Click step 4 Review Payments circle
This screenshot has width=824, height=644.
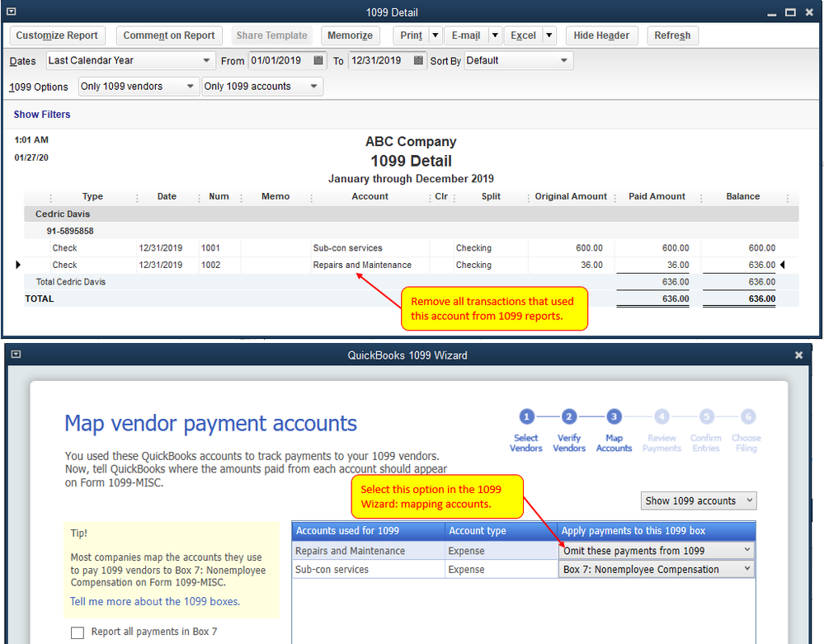point(662,417)
